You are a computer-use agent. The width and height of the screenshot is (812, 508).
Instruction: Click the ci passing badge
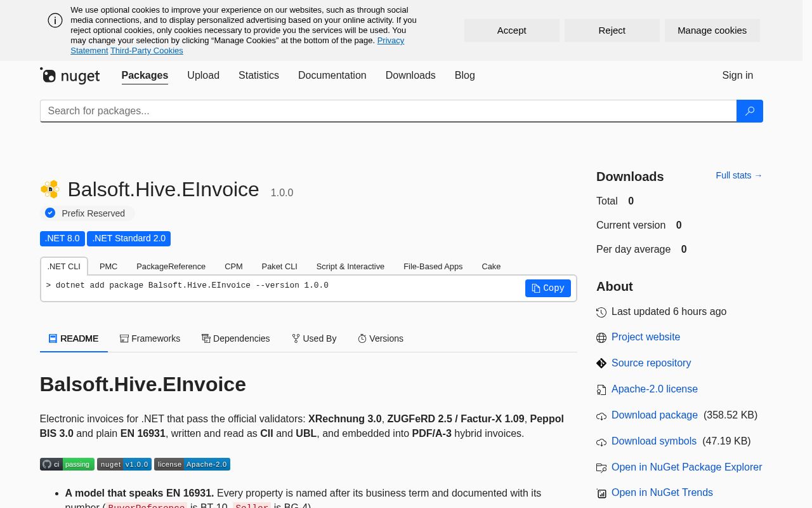point(67,464)
